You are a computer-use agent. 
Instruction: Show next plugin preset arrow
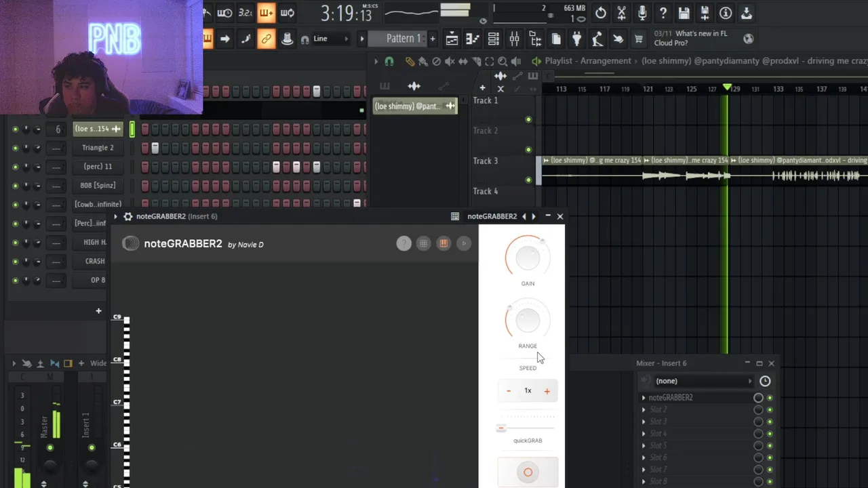(x=534, y=216)
